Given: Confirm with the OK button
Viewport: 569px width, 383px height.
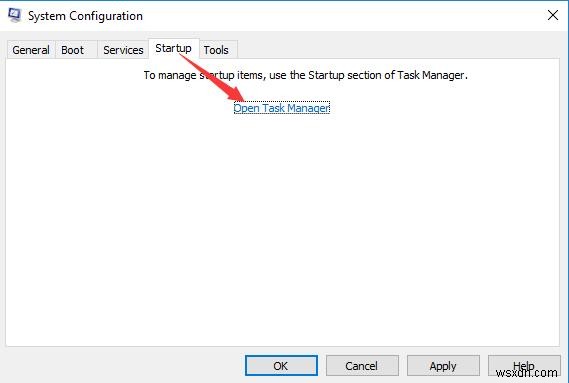Looking at the screenshot, I should [x=281, y=366].
